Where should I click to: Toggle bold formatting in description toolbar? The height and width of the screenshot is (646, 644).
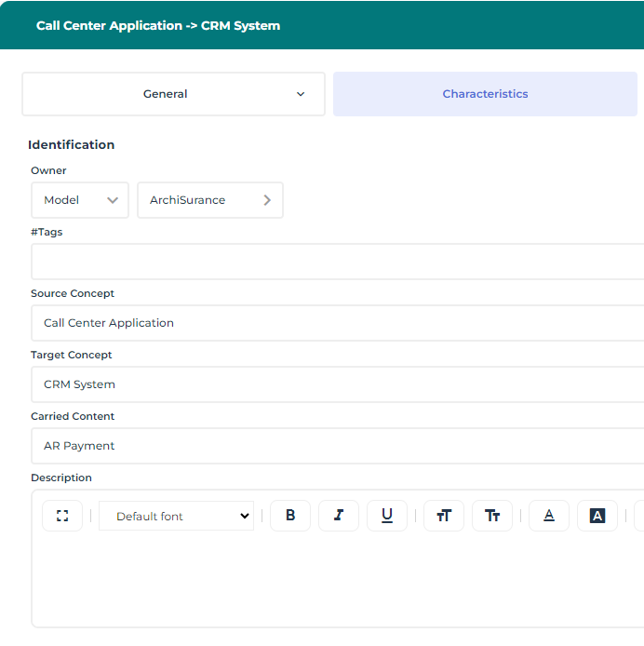290,516
